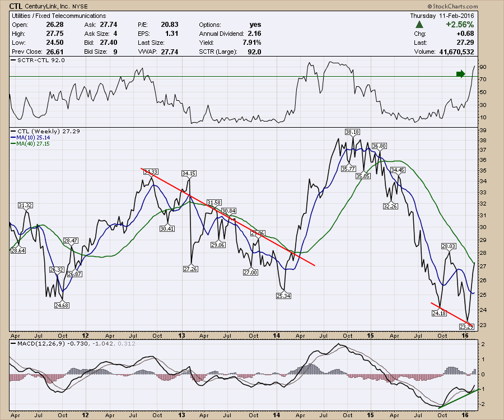Click the Volume value 41,670,532

pyautogui.click(x=453, y=52)
